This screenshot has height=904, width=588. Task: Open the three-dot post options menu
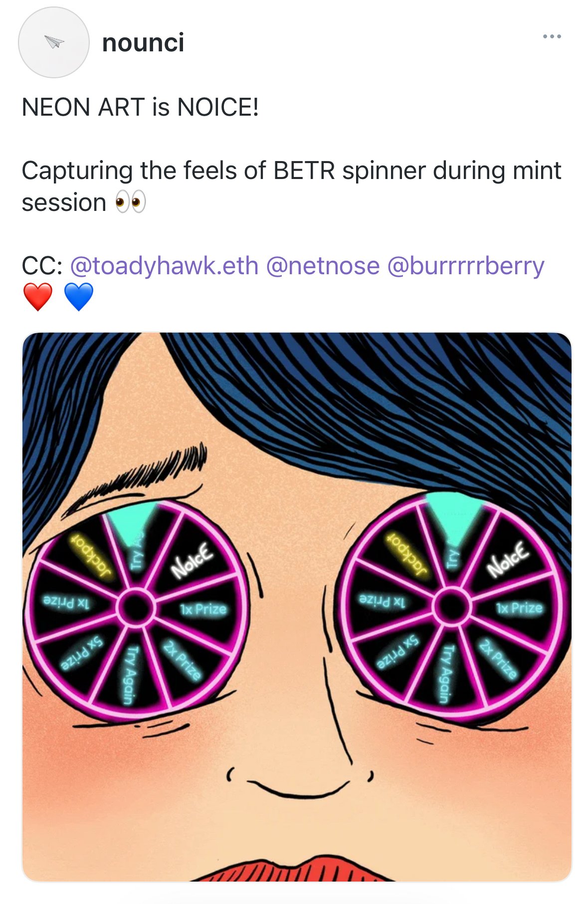[552, 36]
